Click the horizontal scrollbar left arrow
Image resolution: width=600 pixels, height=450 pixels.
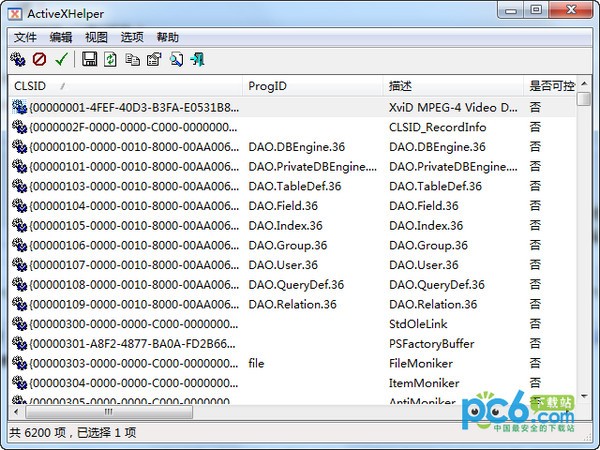[x=16, y=412]
